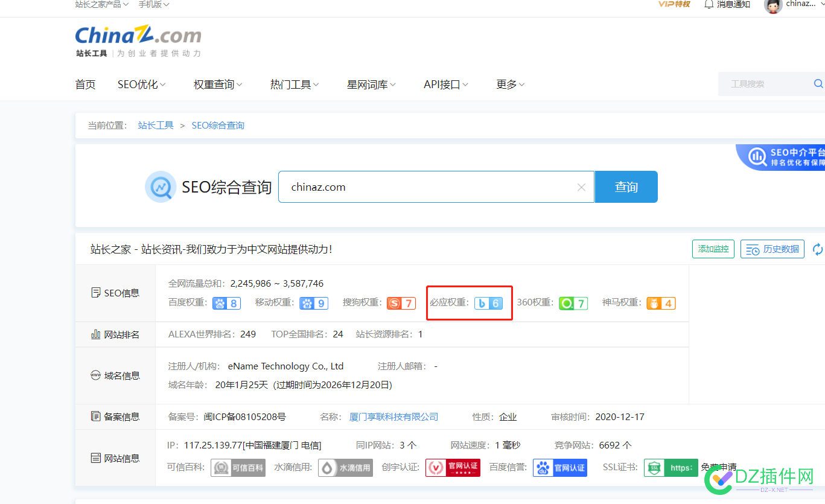Open 消息通知 link
This screenshot has height=504, width=825.
733,4
